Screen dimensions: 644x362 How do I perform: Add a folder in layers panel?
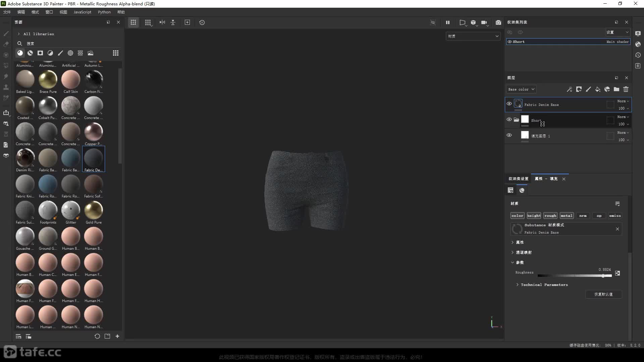pyautogui.click(x=616, y=89)
